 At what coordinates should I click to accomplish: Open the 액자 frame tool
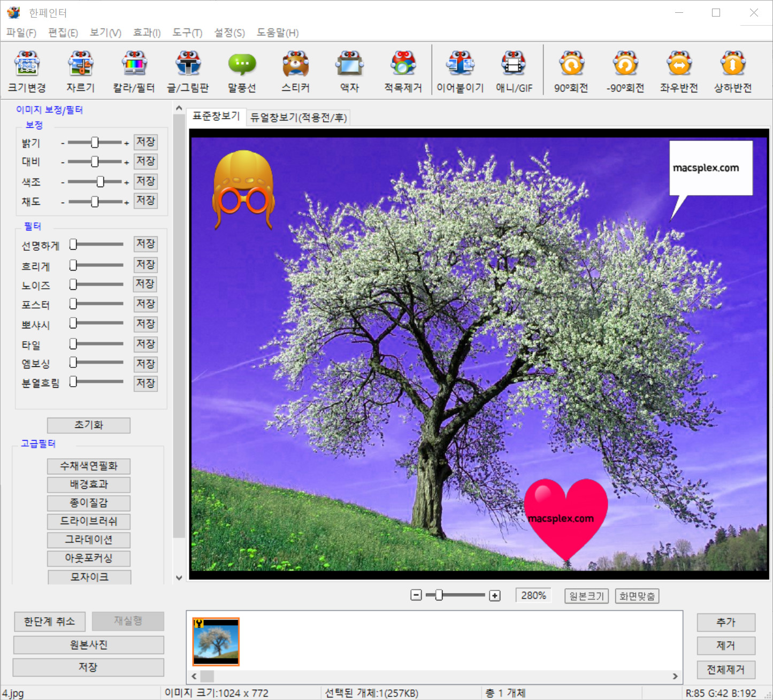point(350,72)
